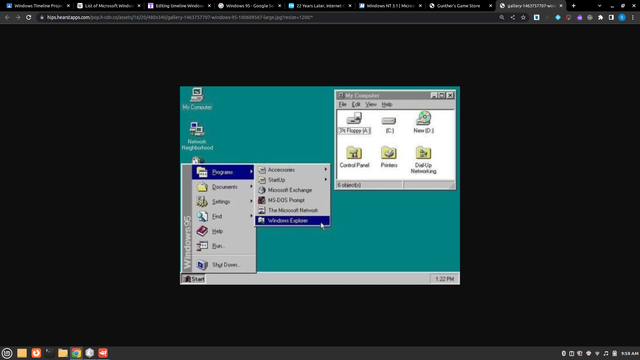The width and height of the screenshot is (640, 360).
Task: Switch to Editing timeline Windows tab
Action: point(179,6)
